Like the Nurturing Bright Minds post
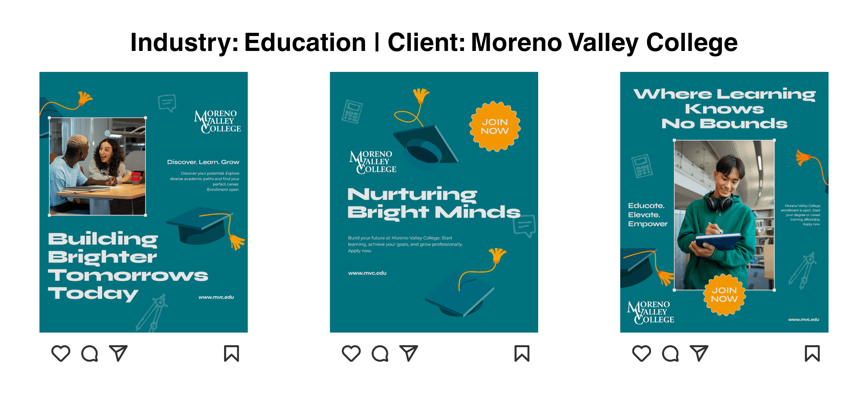This screenshot has width=868, height=395. (x=351, y=354)
